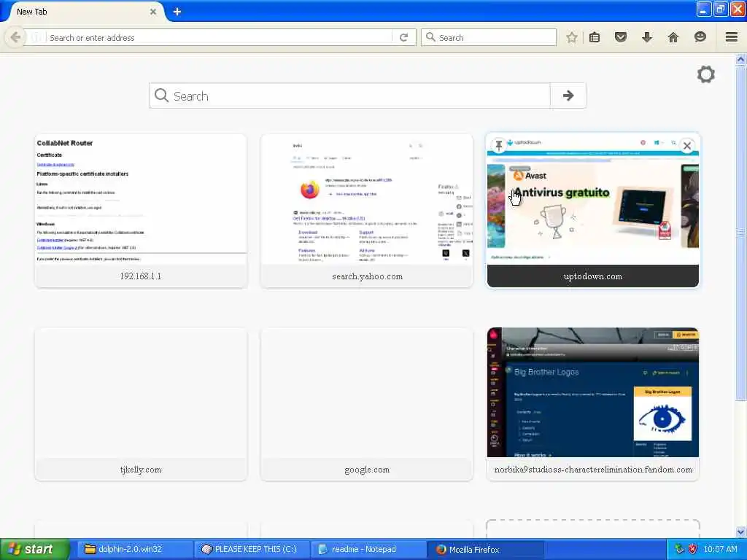
Task: Switch to readme - Notepad taskbar item
Action: [x=368, y=549]
